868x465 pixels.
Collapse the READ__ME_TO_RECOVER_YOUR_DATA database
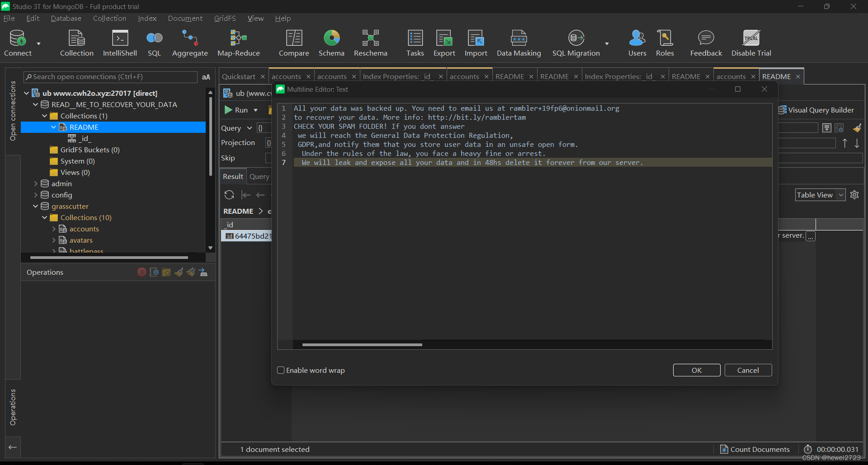click(35, 104)
